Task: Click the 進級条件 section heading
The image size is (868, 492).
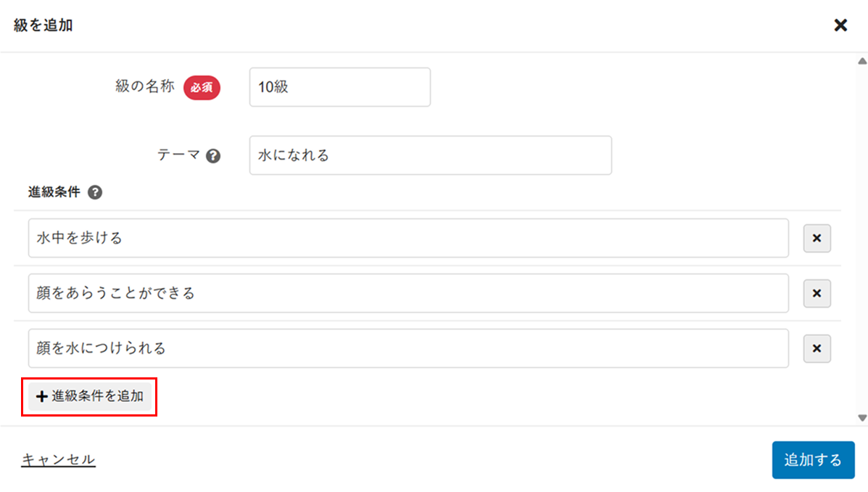Action: coord(54,193)
